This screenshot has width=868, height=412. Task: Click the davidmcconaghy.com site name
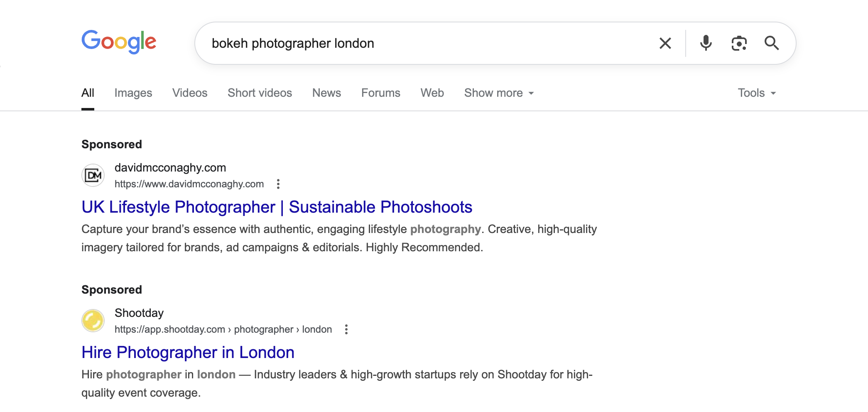[170, 167]
